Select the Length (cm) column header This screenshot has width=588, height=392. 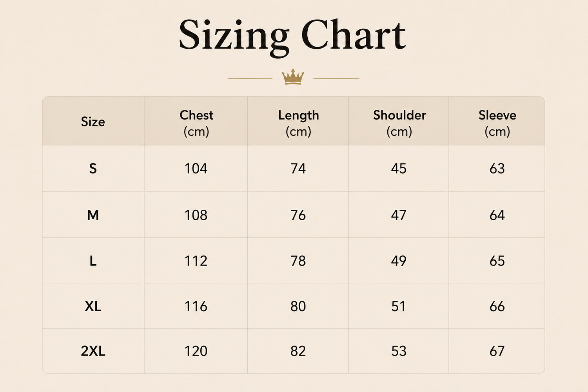tap(298, 123)
